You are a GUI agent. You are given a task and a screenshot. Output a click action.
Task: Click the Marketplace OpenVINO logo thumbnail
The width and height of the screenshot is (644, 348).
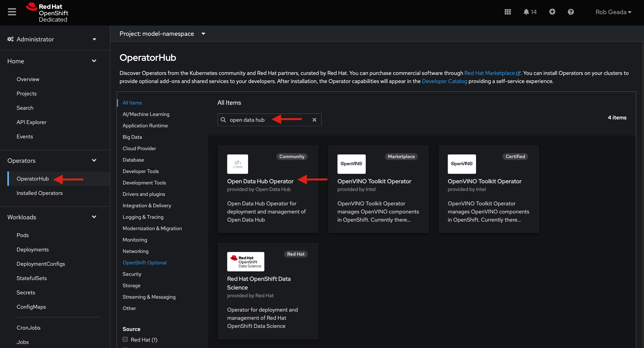coord(351,164)
